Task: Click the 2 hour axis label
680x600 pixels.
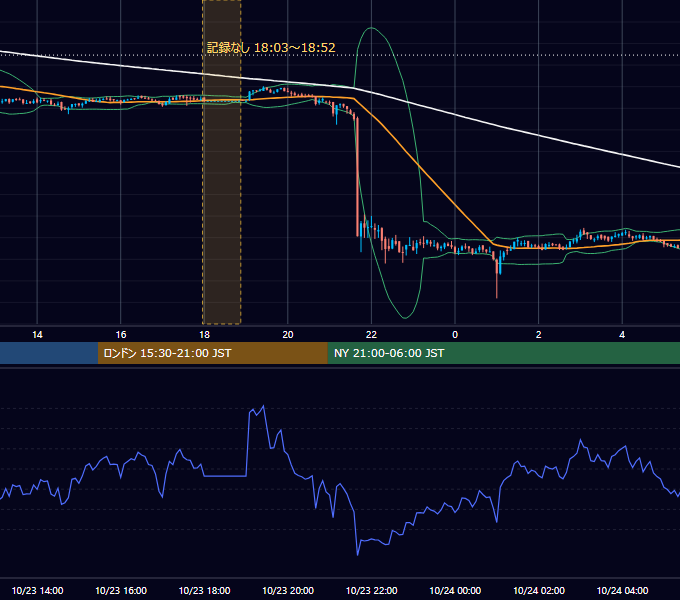Action: 539,335
